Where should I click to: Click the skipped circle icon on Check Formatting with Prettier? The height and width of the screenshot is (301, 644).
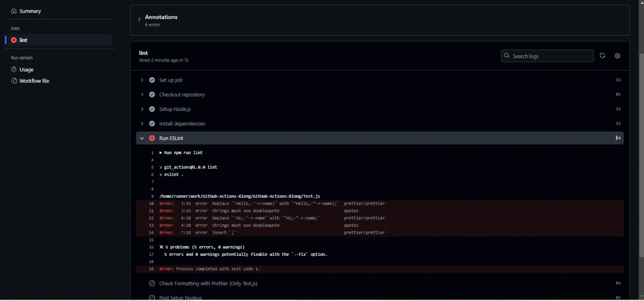pos(152,283)
